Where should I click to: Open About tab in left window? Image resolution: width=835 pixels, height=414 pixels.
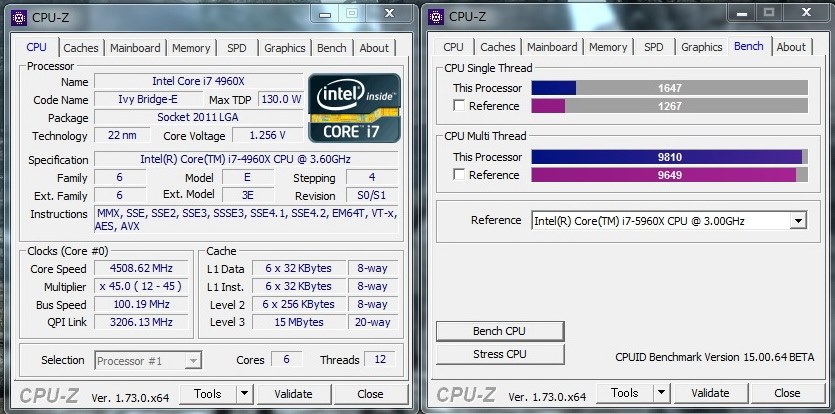click(374, 48)
